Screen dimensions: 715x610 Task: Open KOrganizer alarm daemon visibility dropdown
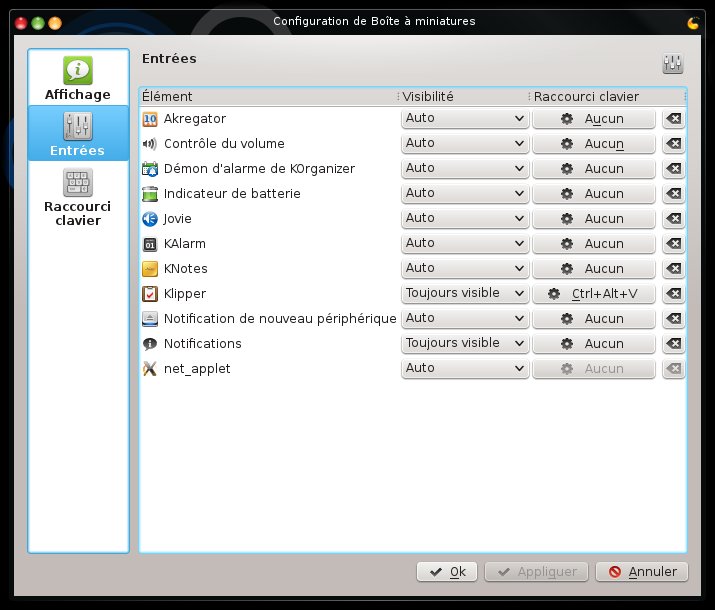coord(465,169)
